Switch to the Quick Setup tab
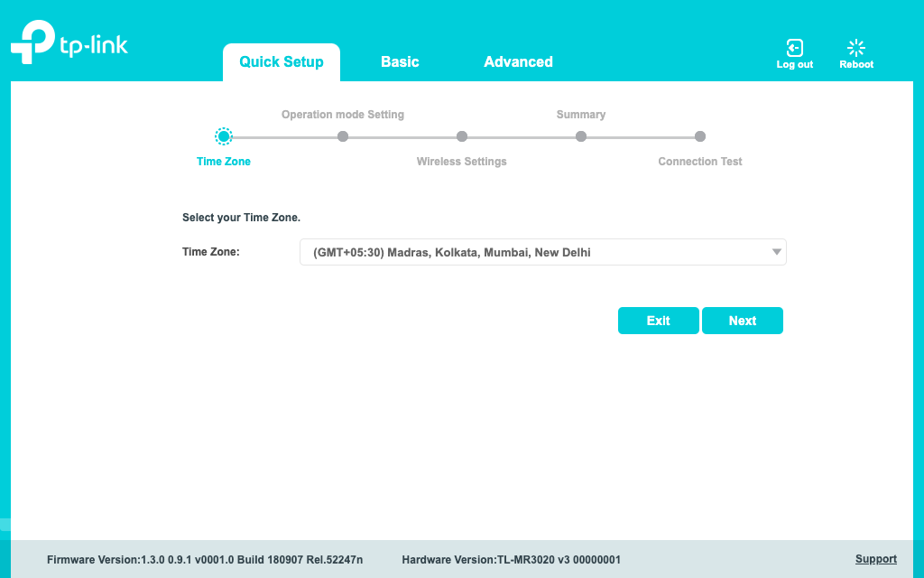The width and height of the screenshot is (924, 578). pyautogui.click(x=282, y=62)
